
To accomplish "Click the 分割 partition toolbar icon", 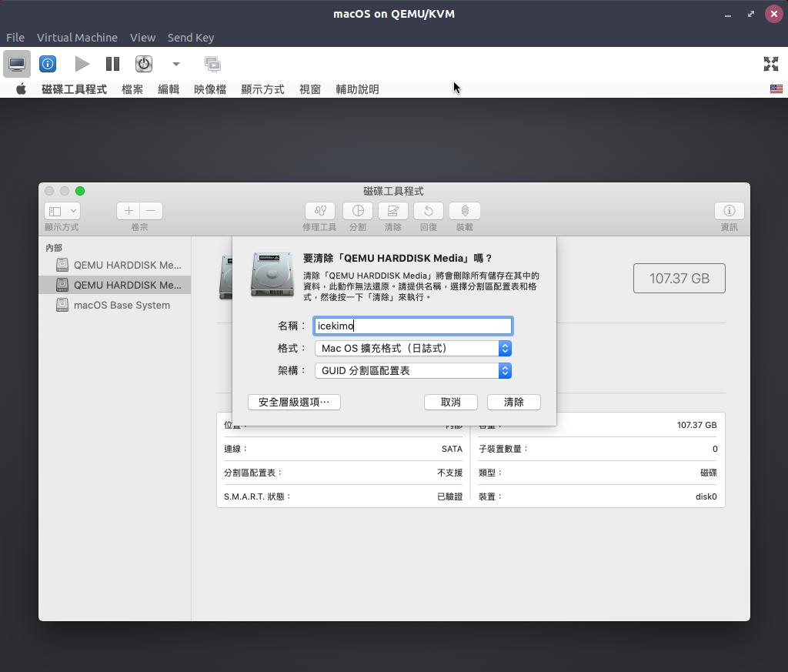I will tap(358, 211).
